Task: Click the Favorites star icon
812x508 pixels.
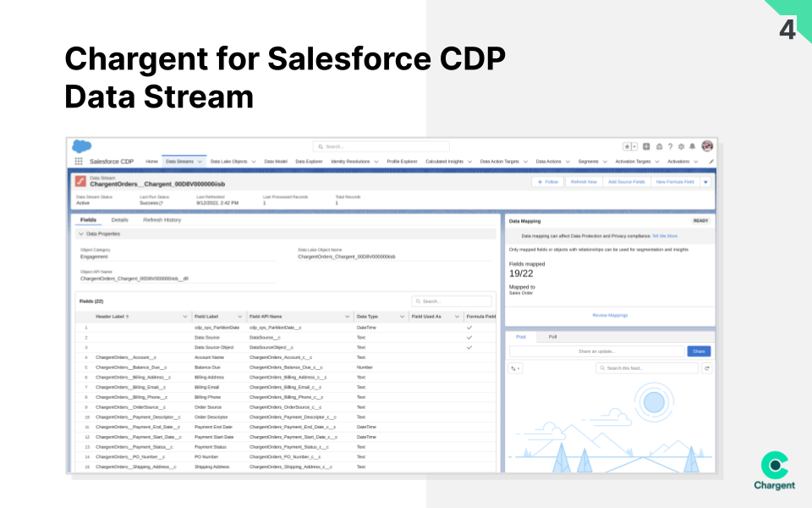Action: [x=627, y=146]
